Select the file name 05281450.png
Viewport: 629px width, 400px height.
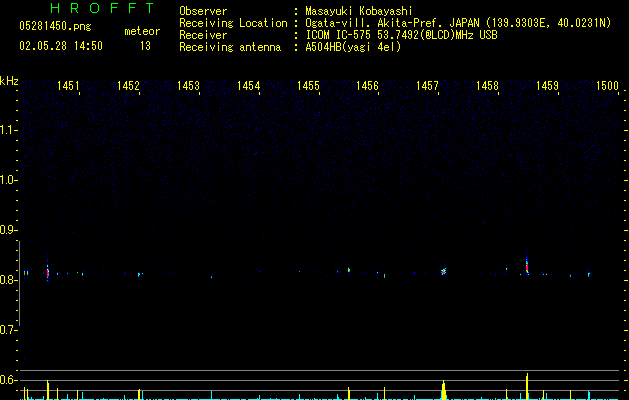(x=55, y=26)
